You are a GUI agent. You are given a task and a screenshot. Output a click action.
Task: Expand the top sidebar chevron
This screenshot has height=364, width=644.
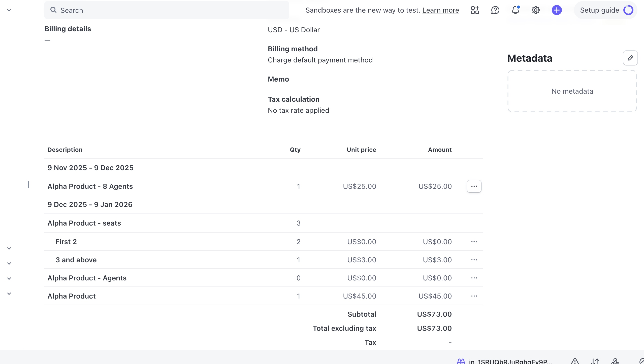pos(9,10)
